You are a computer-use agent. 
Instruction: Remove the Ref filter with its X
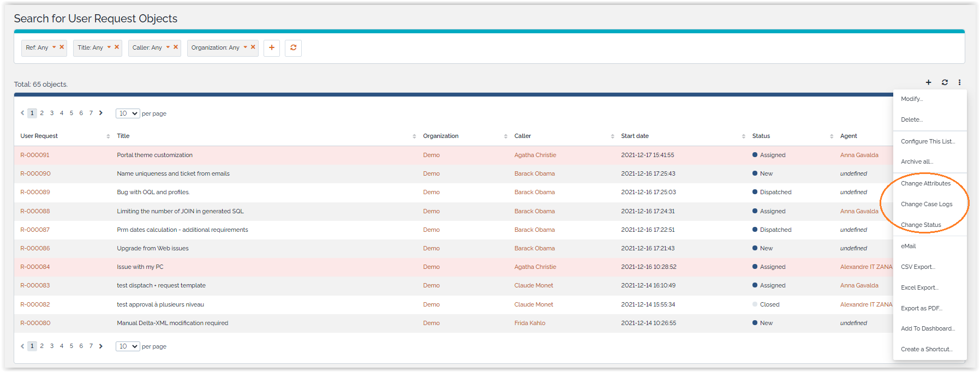click(62, 47)
